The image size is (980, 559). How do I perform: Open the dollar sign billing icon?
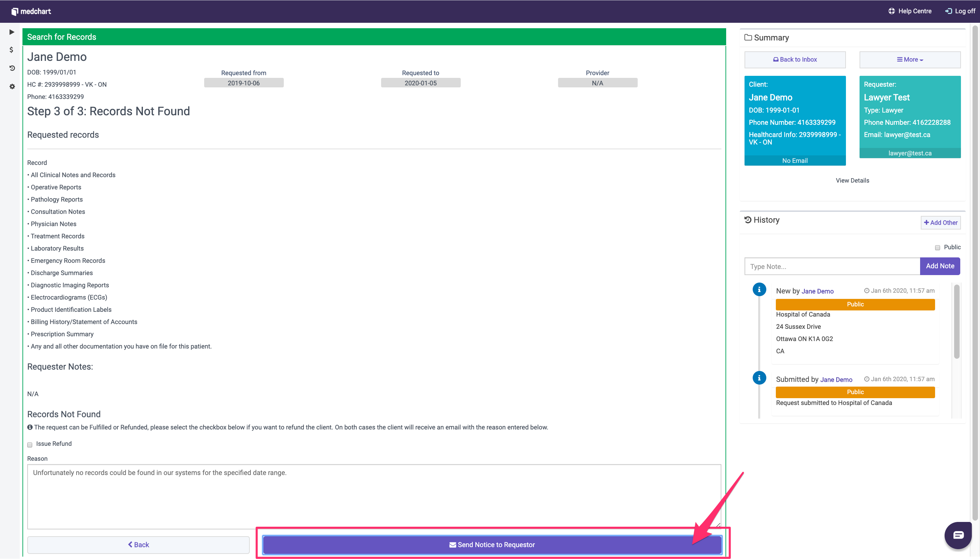(x=12, y=50)
